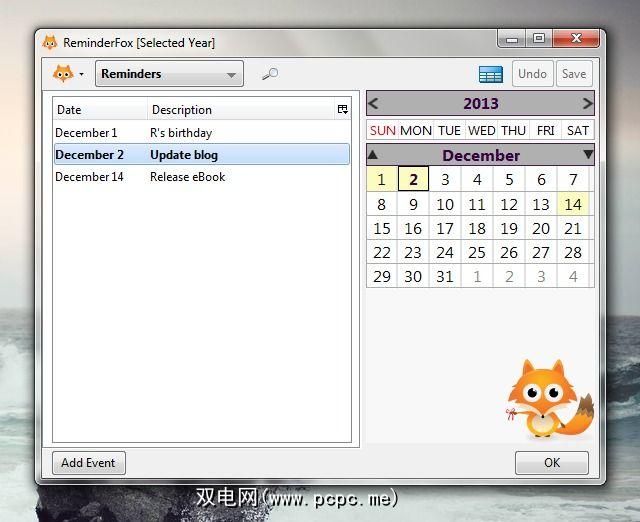The width and height of the screenshot is (640, 522).
Task: Confirm with the OK button
Action: coord(552,463)
